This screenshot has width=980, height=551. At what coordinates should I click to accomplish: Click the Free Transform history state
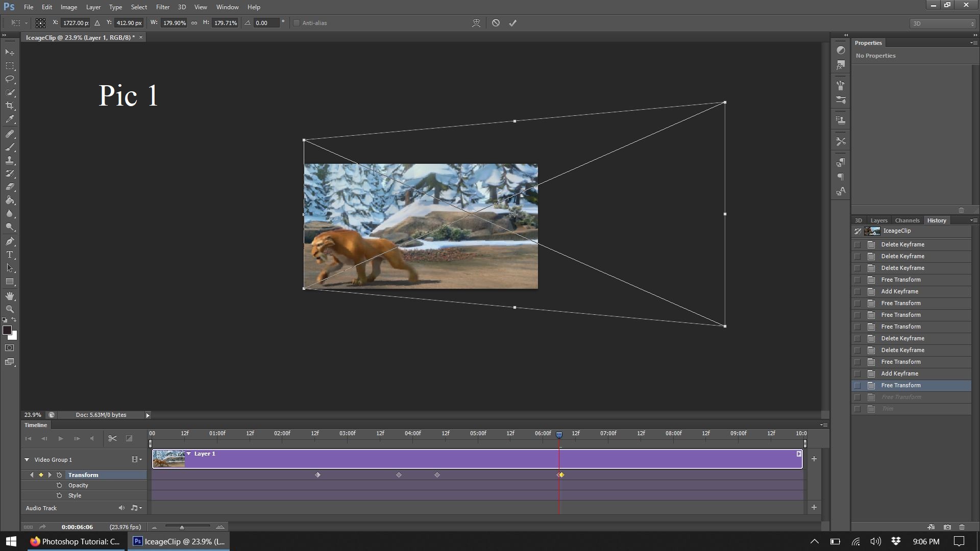coord(901,385)
